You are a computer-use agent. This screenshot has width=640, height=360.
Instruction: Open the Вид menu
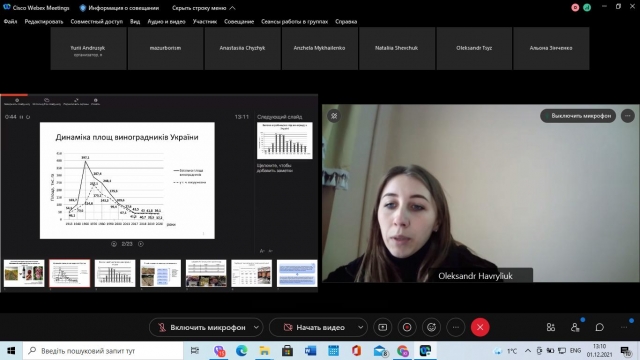135,22
